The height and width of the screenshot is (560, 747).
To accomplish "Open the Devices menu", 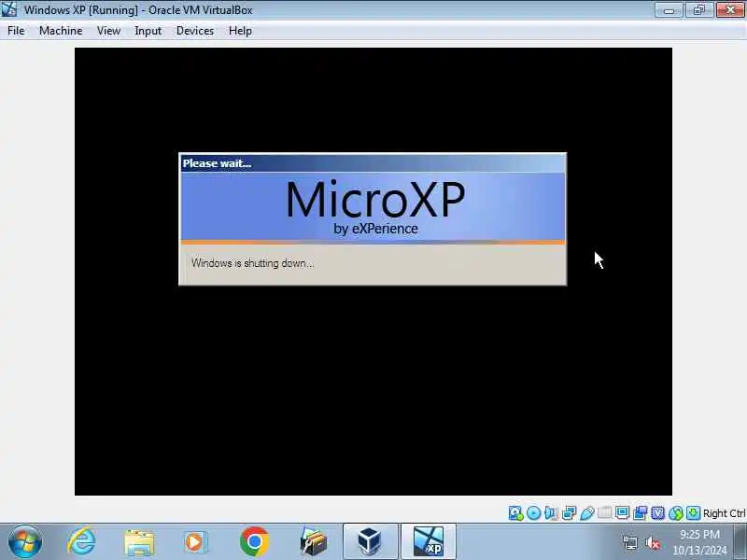I will point(195,31).
